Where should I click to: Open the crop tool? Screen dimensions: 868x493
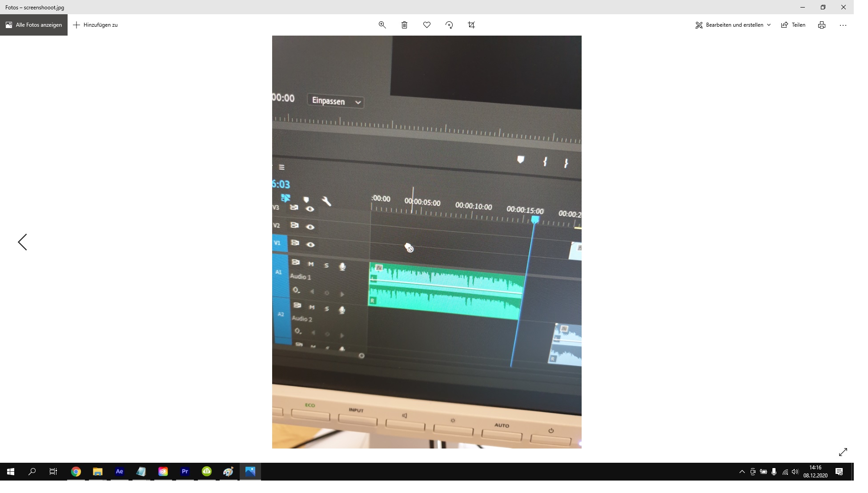471,25
